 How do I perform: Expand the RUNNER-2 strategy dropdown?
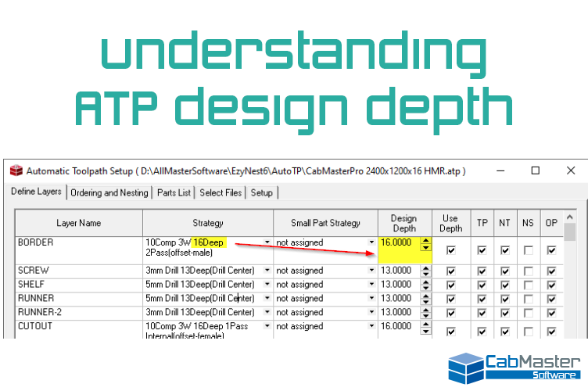click(267, 312)
